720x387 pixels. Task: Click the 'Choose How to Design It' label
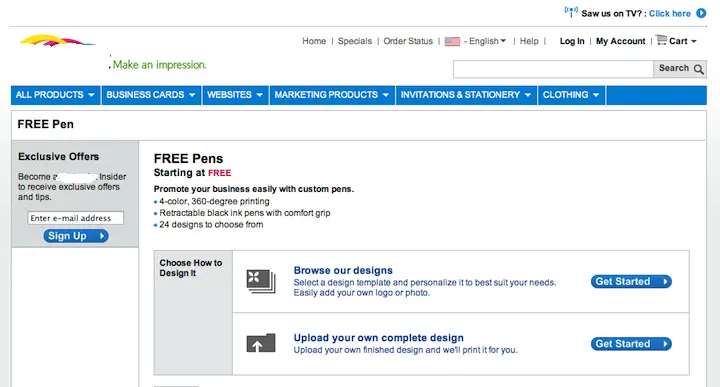[x=191, y=268]
